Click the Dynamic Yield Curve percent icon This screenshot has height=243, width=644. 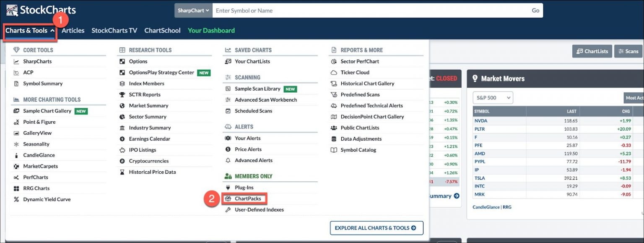coord(16,199)
